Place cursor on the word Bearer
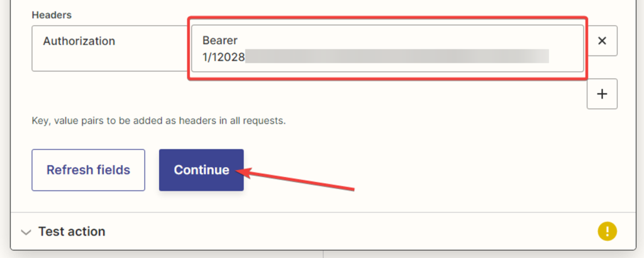The height and width of the screenshot is (258, 644). [219, 41]
